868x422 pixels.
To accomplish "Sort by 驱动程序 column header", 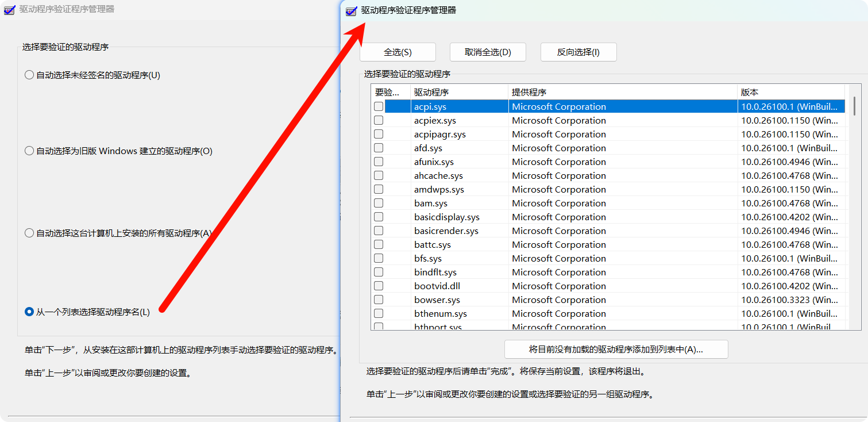I will point(460,92).
